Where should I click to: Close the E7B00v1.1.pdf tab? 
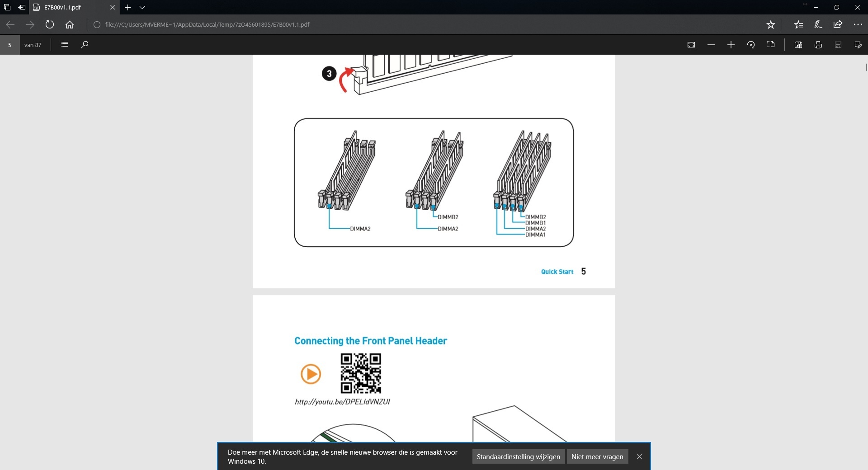point(113,7)
